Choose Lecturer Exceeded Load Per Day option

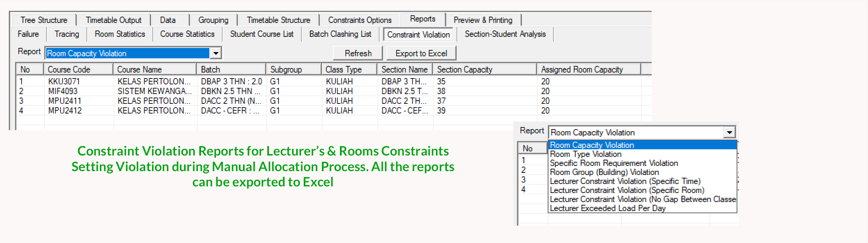click(607, 208)
